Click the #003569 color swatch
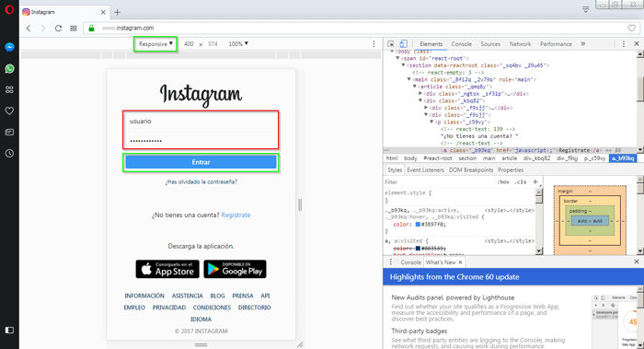644x349 pixels. pos(418,249)
